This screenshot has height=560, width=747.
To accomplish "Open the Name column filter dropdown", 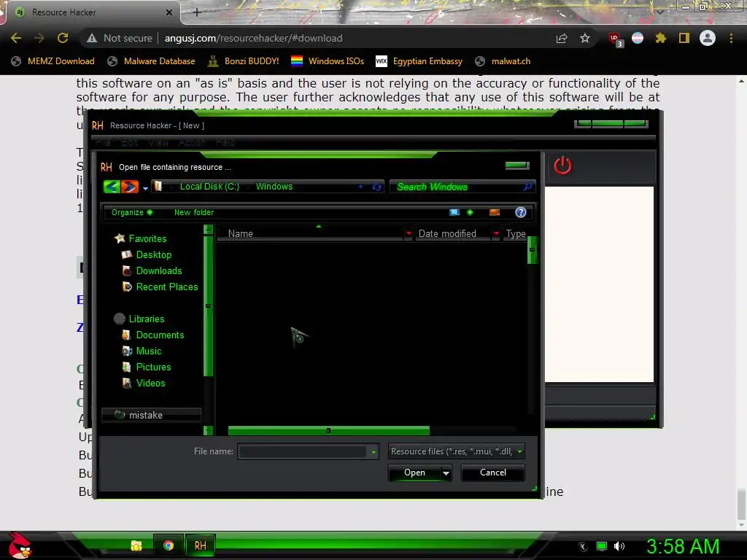I will click(x=409, y=234).
